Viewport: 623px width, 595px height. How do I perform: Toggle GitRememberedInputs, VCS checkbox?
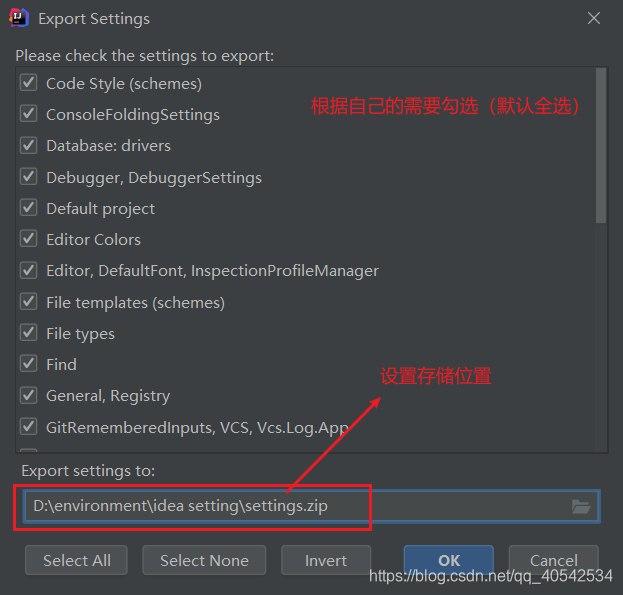(x=29, y=426)
